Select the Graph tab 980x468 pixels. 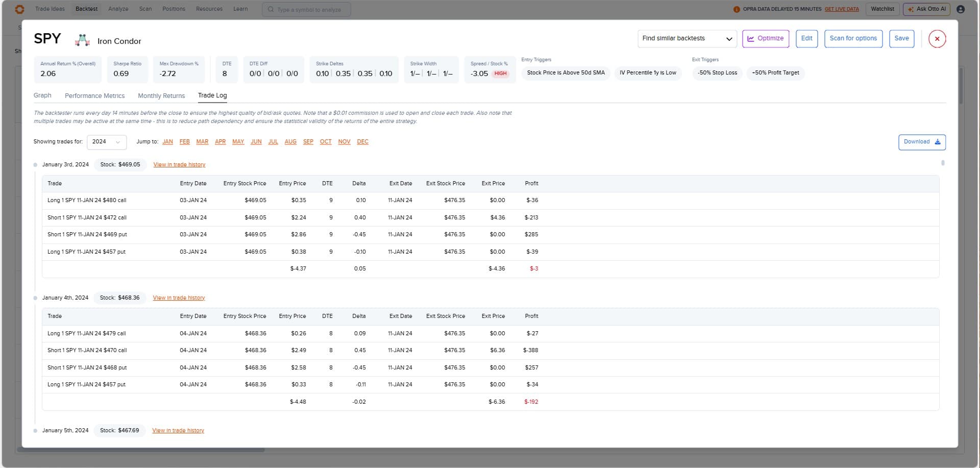[x=42, y=95]
